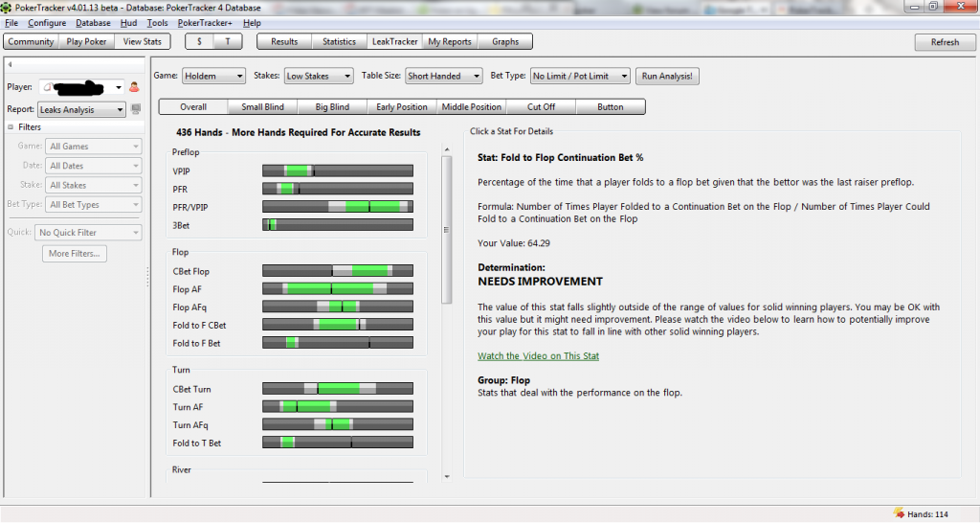
Task: Open My Reports view
Action: click(x=450, y=41)
